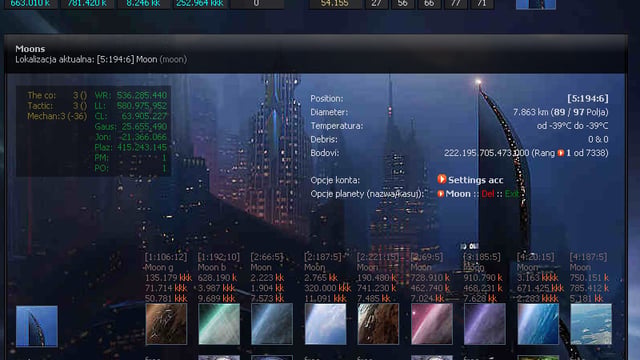Open the purple planet image under 3:185:5
This screenshot has width=640, height=360.
click(x=485, y=324)
